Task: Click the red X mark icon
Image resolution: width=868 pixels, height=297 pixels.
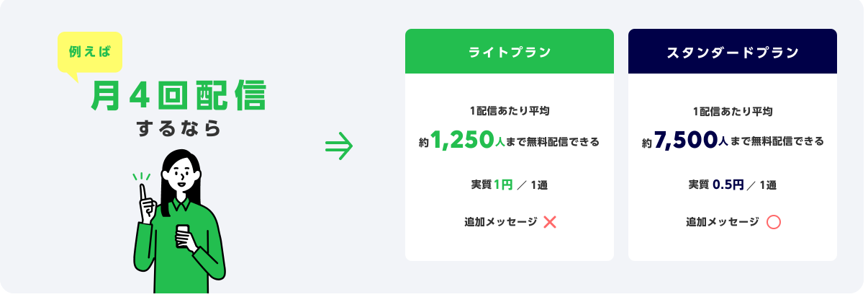Action: (550, 222)
